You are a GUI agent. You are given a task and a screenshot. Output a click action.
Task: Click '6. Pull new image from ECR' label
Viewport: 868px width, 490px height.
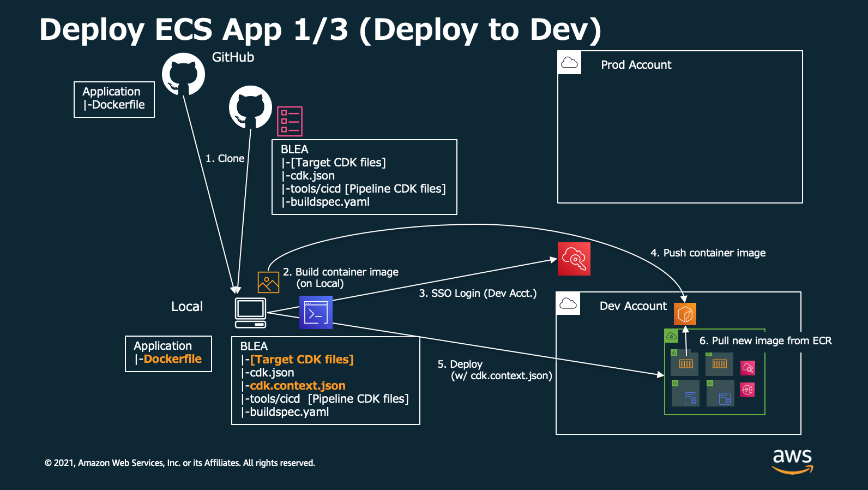click(x=765, y=340)
